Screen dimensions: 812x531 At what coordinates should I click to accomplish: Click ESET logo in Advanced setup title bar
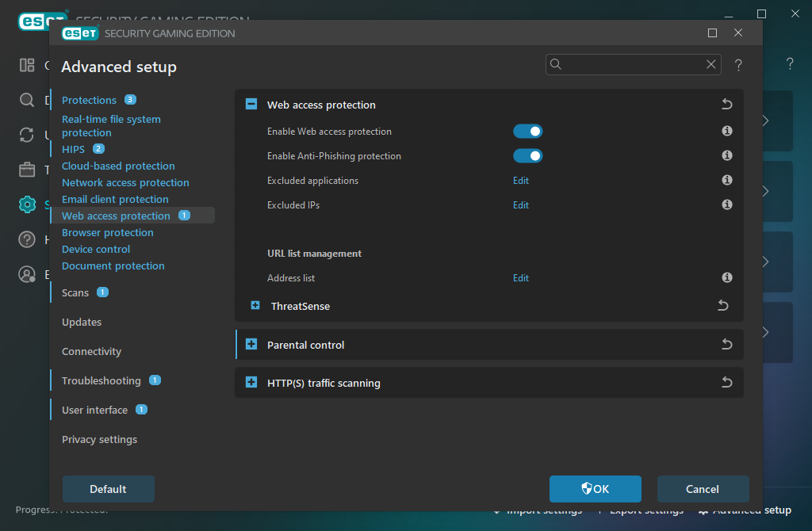point(80,33)
